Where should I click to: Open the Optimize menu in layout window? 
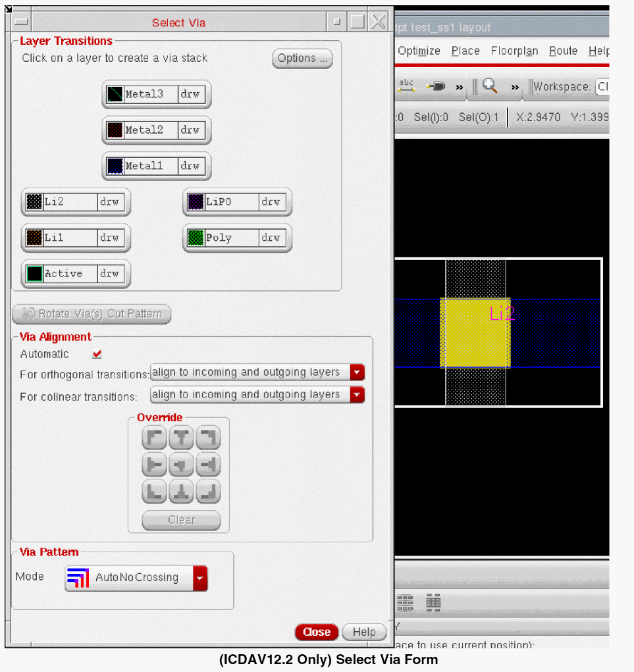tap(419, 51)
